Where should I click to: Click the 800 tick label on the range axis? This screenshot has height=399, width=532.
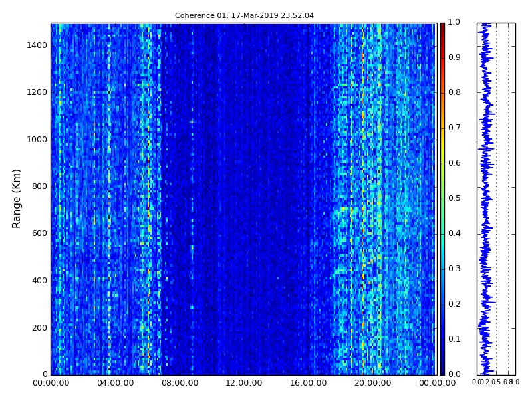point(39,186)
